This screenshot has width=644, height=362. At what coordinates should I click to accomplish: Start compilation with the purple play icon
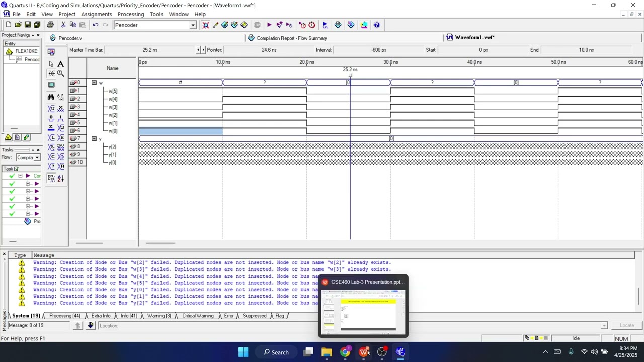(x=269, y=25)
